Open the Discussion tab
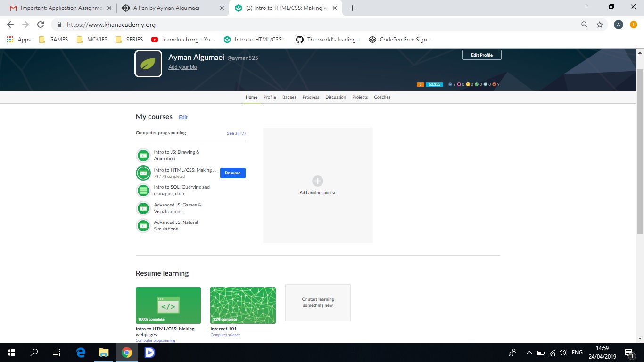Image resolution: width=644 pixels, height=362 pixels. (x=336, y=97)
